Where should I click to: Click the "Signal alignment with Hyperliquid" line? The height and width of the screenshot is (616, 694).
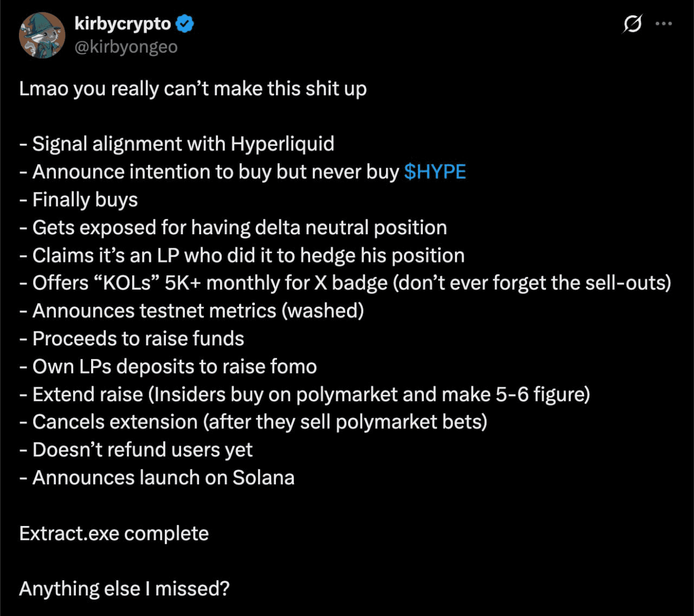[177, 144]
